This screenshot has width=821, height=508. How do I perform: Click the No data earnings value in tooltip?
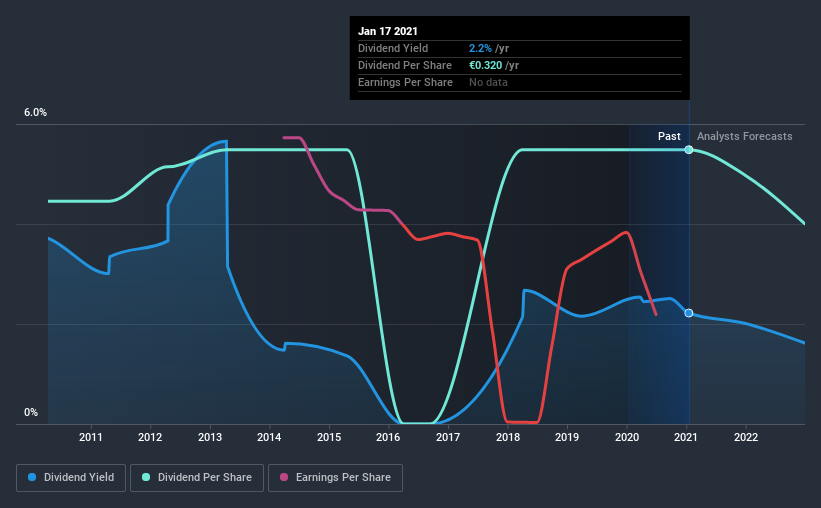[489, 82]
